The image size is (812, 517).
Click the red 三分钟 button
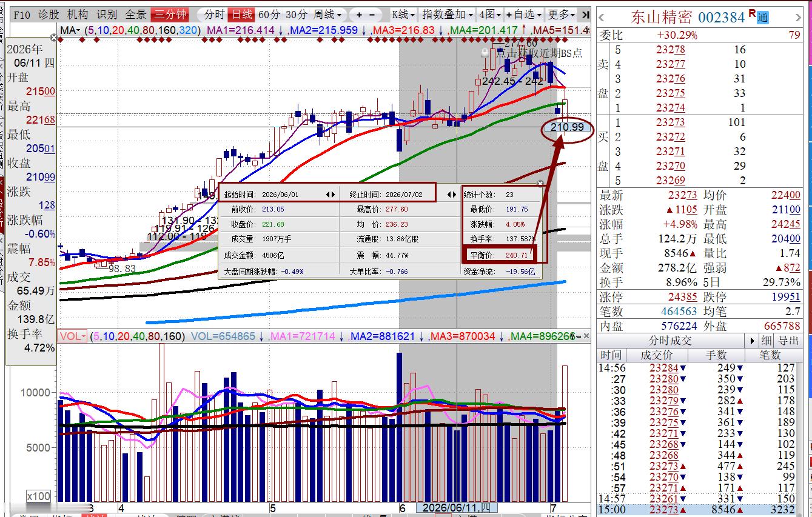coord(170,15)
